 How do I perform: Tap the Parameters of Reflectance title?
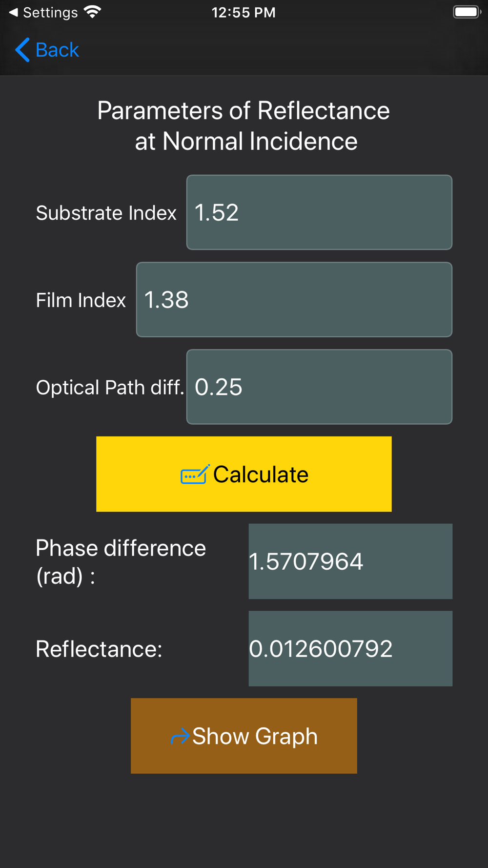[x=244, y=126]
